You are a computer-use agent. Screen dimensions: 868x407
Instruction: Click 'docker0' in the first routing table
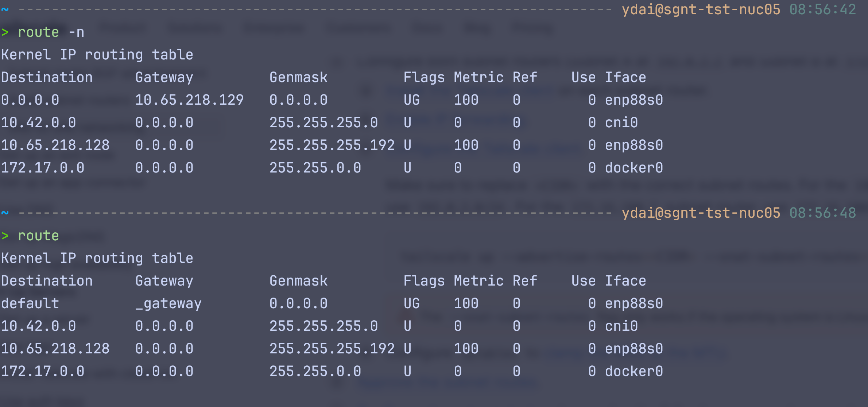634,168
